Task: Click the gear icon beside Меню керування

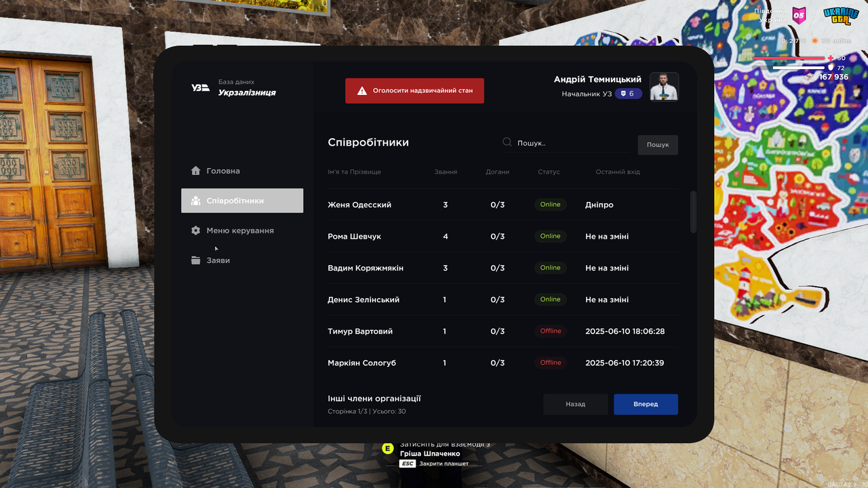Action: click(x=195, y=230)
